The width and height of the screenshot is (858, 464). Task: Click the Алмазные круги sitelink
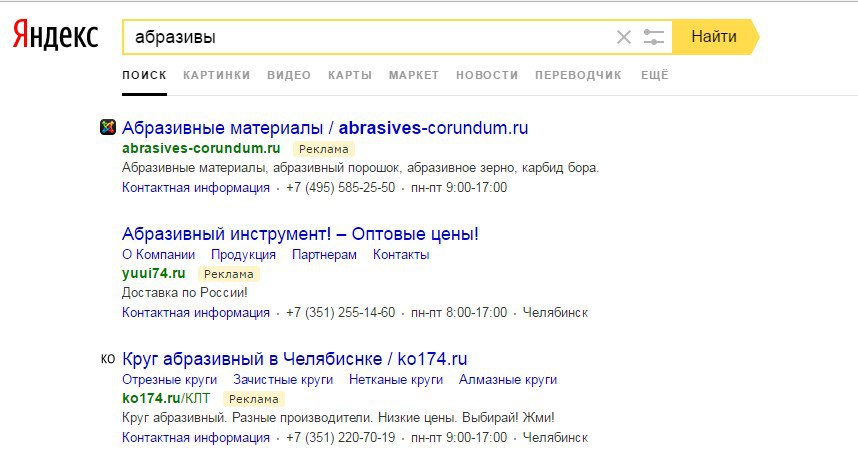(508, 380)
